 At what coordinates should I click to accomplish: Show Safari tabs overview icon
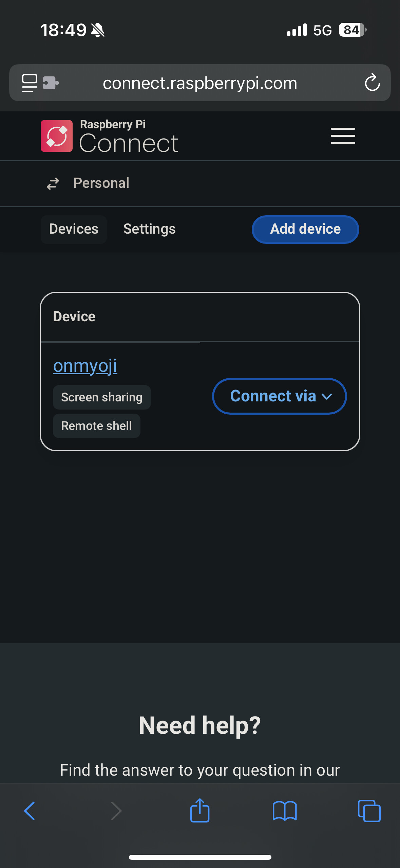coord(369,811)
